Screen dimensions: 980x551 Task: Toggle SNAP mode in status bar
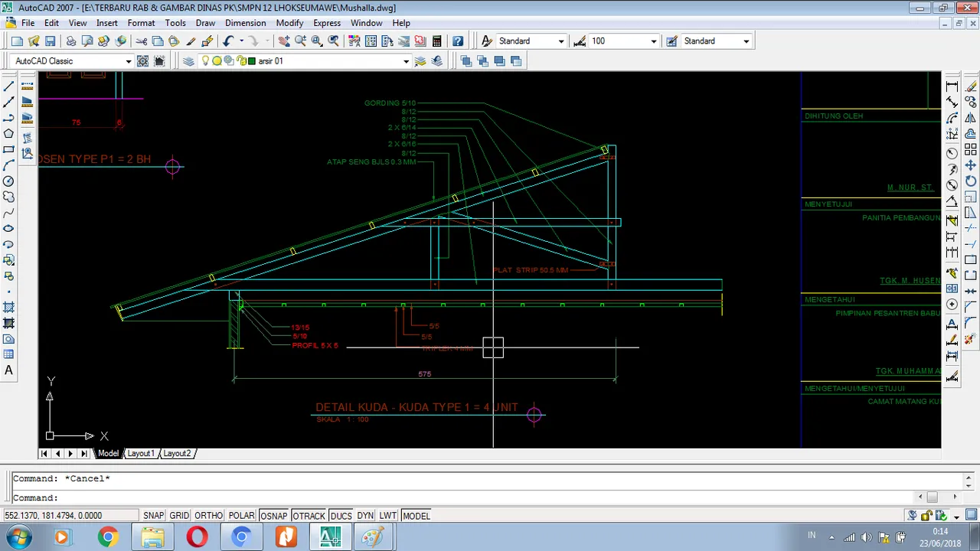tap(153, 516)
